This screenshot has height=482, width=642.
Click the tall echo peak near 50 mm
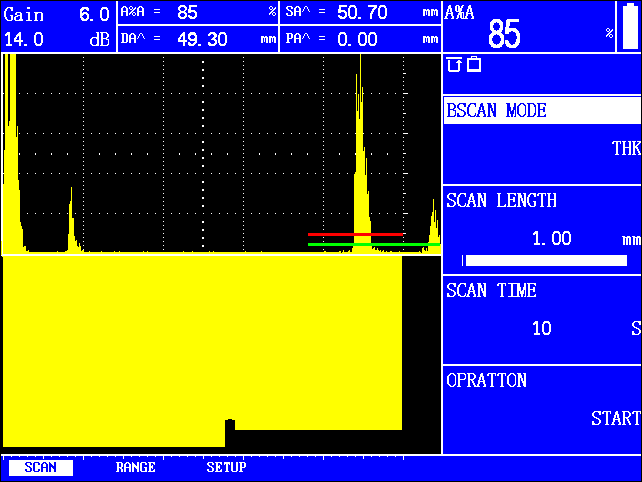(x=358, y=150)
